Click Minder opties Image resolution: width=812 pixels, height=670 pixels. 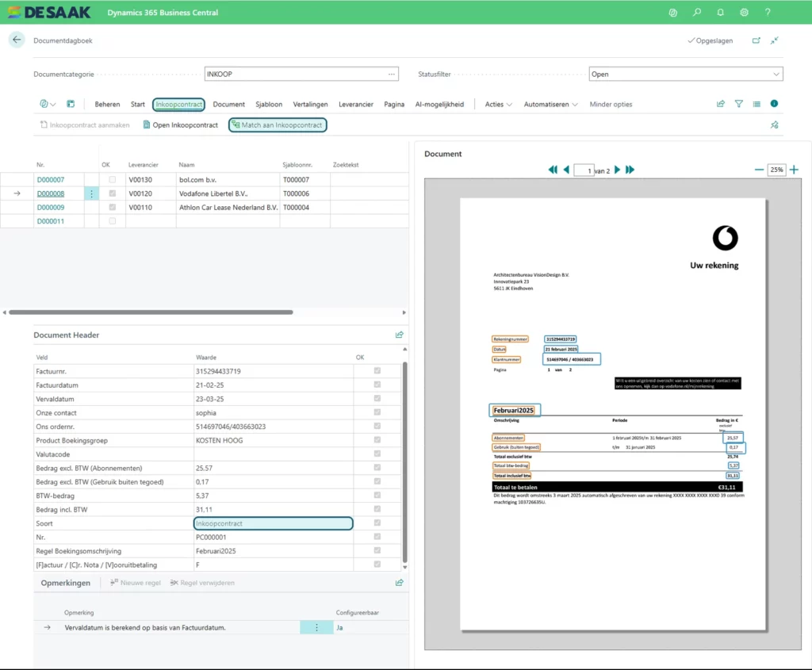[611, 104]
